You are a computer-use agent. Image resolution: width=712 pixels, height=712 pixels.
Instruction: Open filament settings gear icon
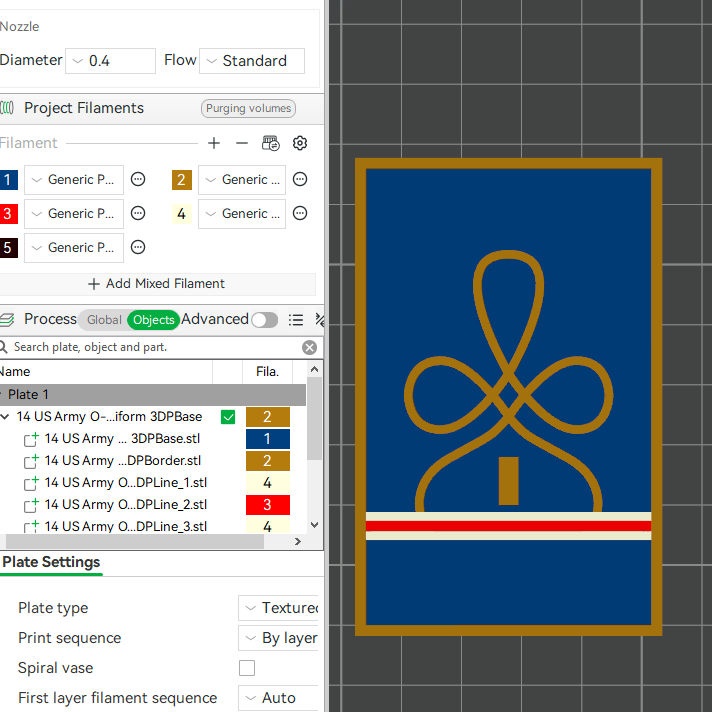[x=300, y=143]
